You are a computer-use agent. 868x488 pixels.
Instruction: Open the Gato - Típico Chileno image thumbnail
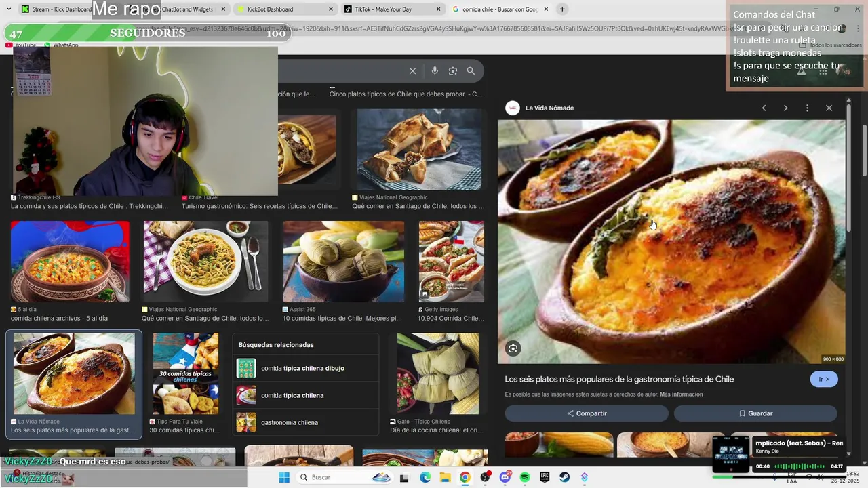coord(438,373)
